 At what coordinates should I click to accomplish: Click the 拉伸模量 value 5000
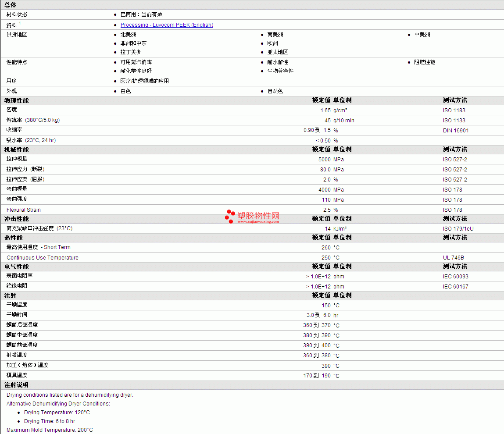point(324,159)
